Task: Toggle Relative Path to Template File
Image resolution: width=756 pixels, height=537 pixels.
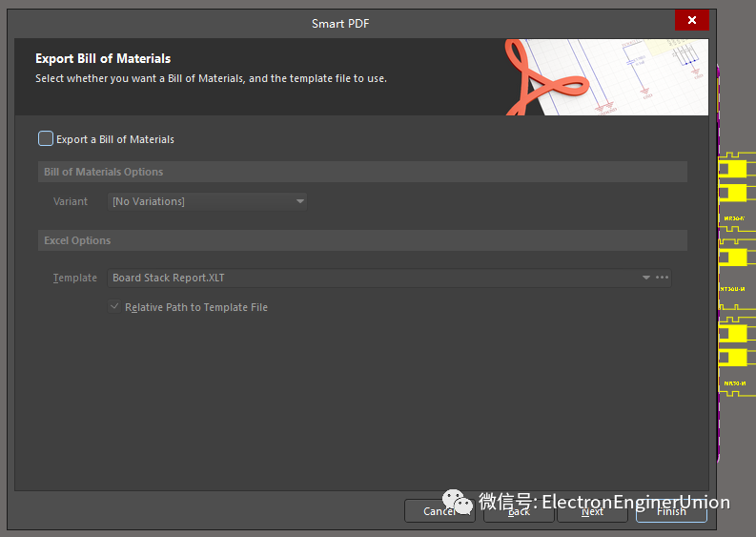Action: tap(114, 307)
